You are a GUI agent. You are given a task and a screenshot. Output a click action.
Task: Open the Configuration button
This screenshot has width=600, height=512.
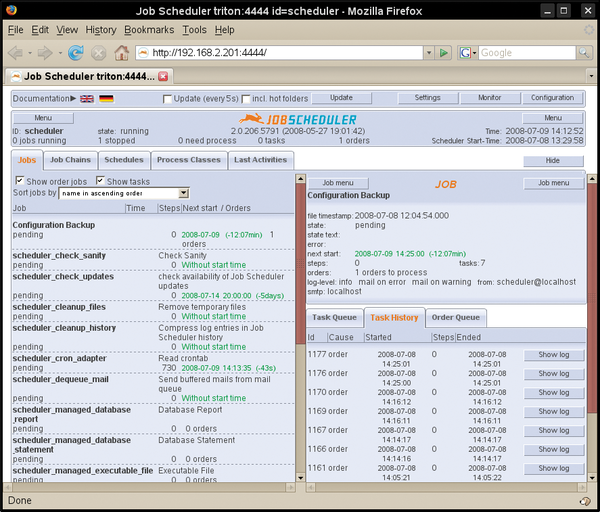pyautogui.click(x=552, y=98)
